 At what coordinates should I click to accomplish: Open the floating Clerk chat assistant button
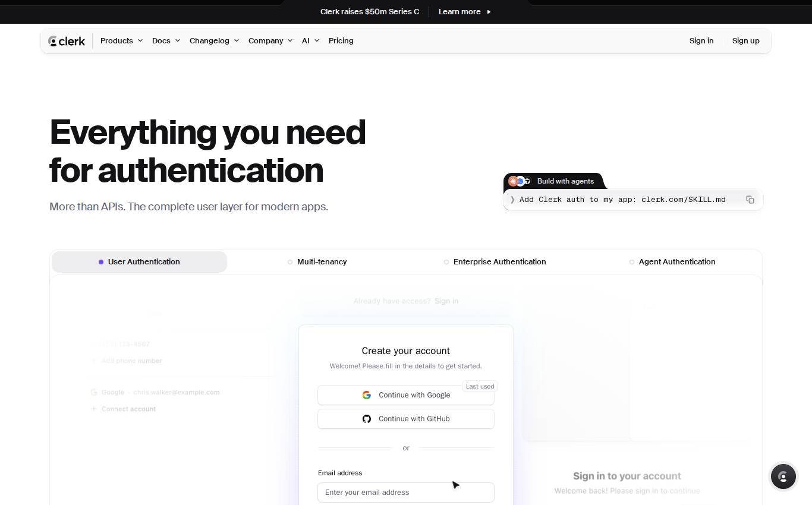point(783,476)
